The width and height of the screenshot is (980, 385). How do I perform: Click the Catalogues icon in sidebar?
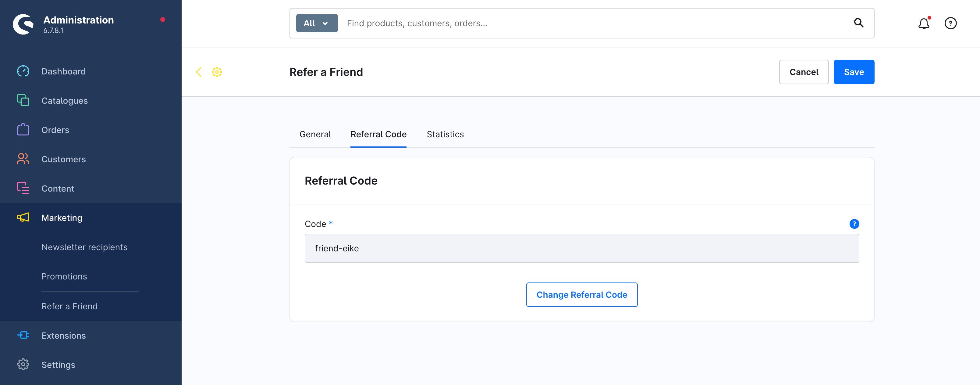(x=23, y=101)
